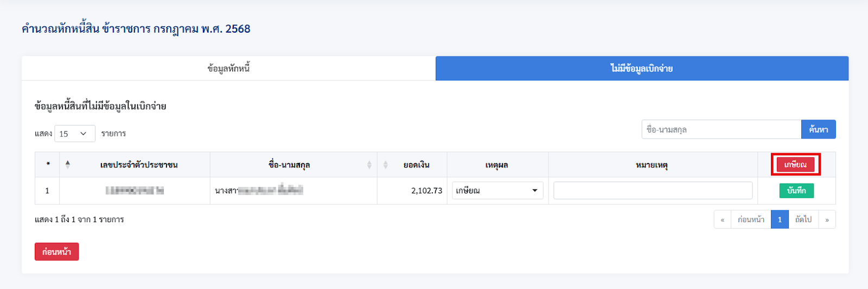Open the ไม่มีข้อมูลเบิกจ่าย tab
Screen dimensions: 868x289
coord(642,68)
